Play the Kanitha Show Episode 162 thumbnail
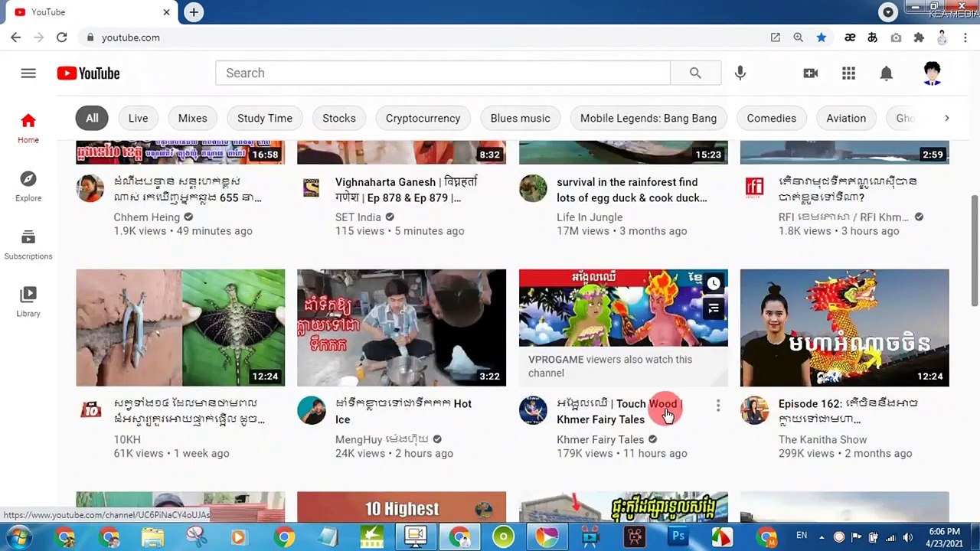Screen dimensions: 980x551 pos(844,328)
